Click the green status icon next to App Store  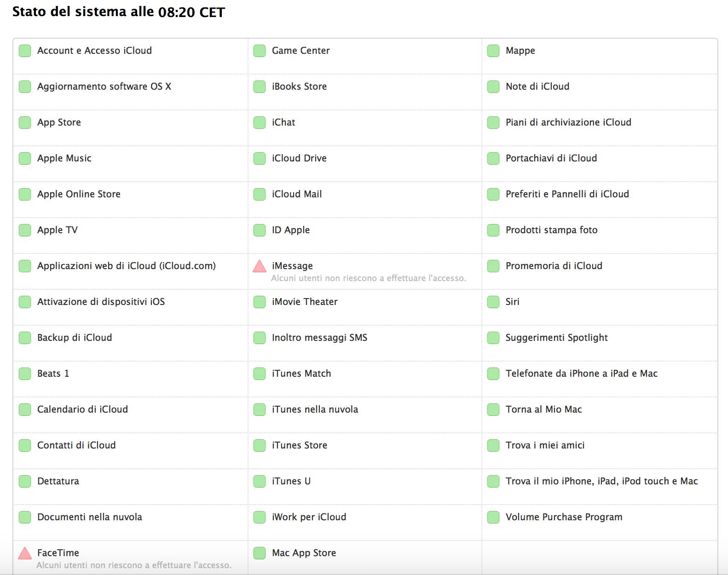[x=25, y=122]
